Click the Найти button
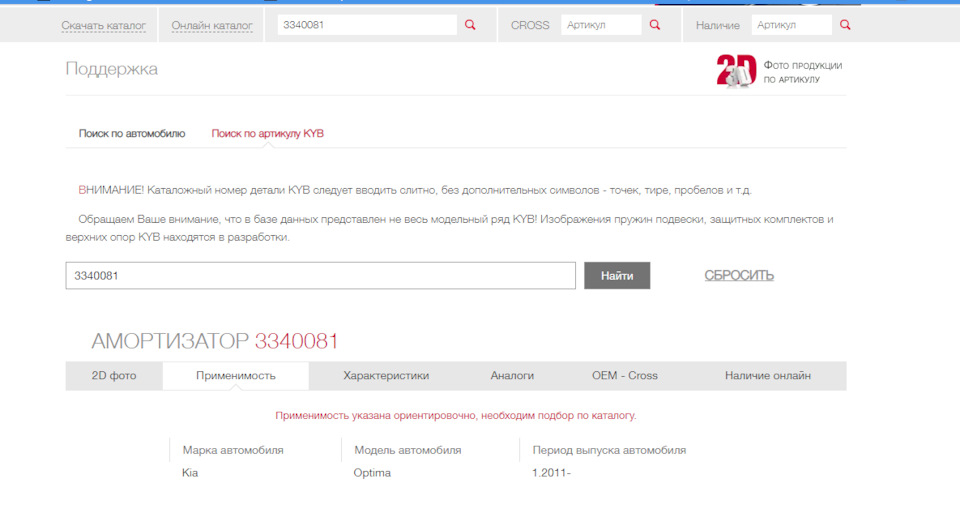960x513 pixels. [617, 275]
